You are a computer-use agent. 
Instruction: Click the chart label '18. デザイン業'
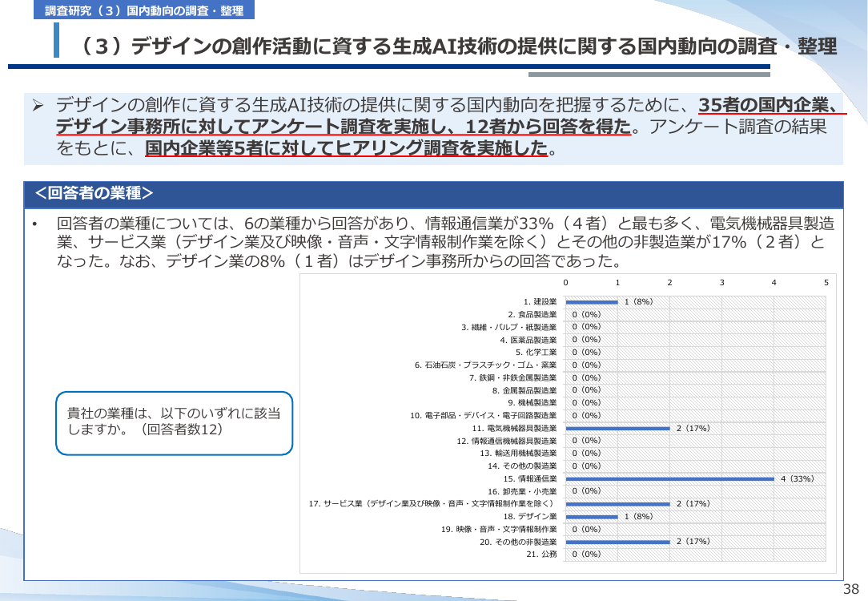tap(530, 516)
